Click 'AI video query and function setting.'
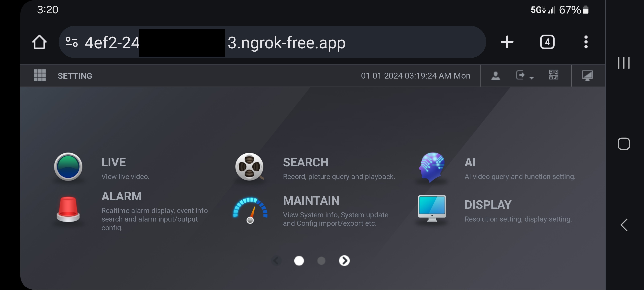Image resolution: width=644 pixels, height=290 pixels. 520,177
